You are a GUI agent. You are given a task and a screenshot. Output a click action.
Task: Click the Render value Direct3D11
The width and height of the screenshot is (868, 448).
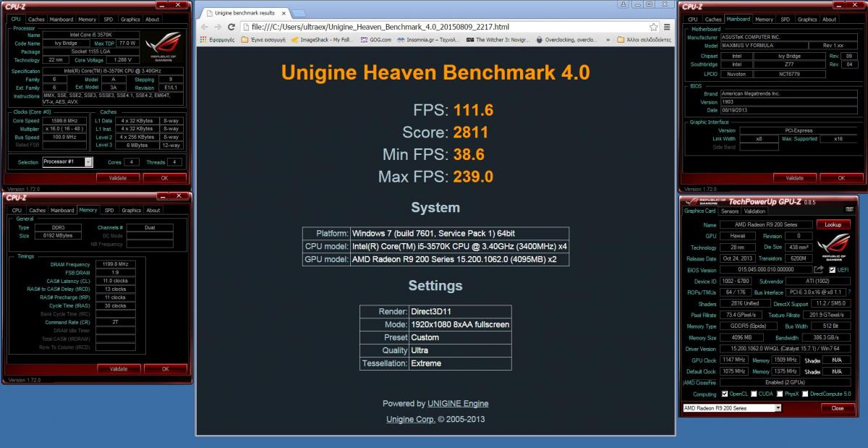tap(433, 311)
